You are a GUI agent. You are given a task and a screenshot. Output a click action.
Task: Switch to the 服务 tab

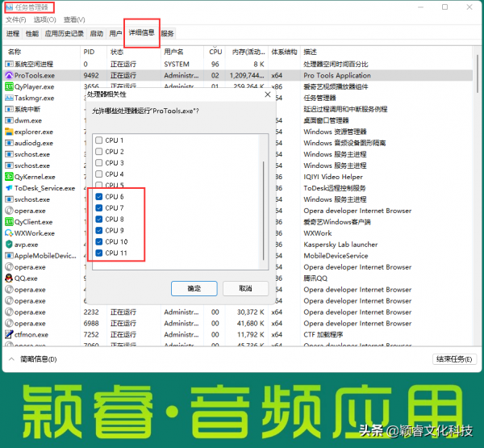(x=168, y=33)
